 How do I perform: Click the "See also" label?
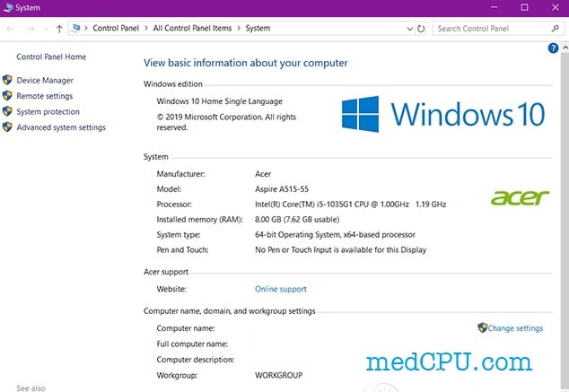click(x=31, y=388)
